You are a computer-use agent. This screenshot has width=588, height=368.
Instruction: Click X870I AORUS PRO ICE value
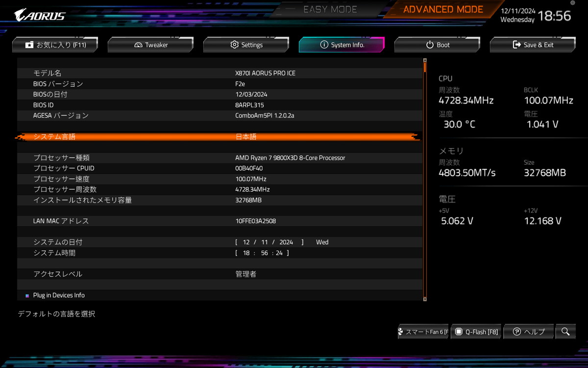[x=265, y=73]
